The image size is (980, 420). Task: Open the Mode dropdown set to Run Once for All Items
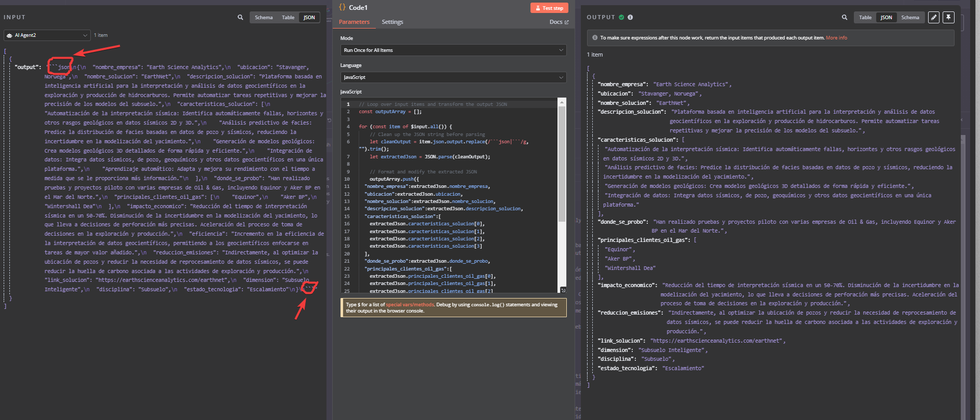(453, 50)
